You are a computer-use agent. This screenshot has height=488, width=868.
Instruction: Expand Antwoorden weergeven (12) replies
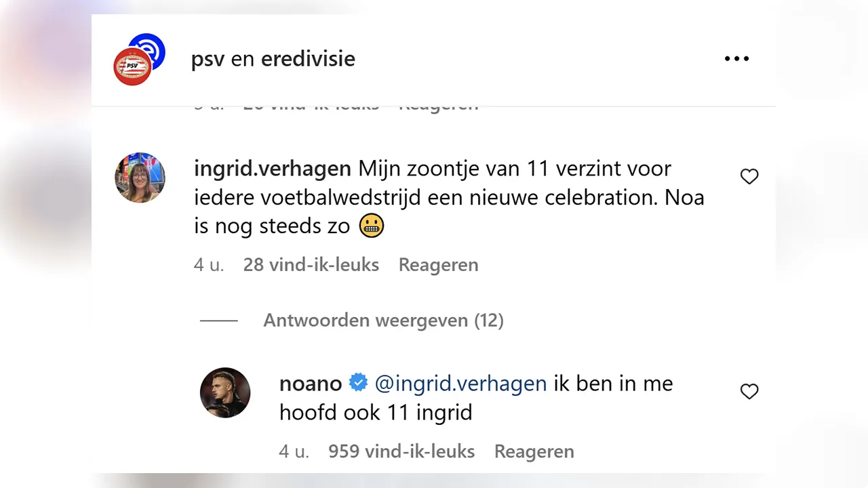tap(383, 320)
